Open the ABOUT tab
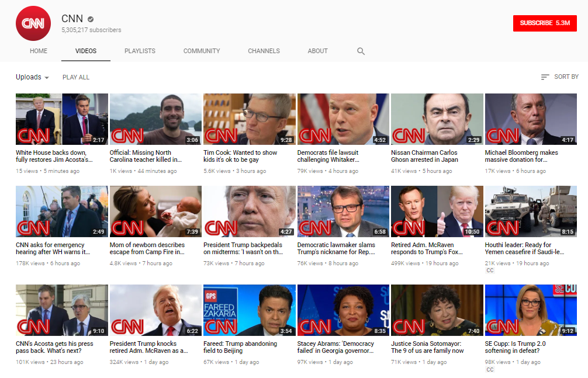Viewport: 588px width, 378px height. [x=317, y=51]
